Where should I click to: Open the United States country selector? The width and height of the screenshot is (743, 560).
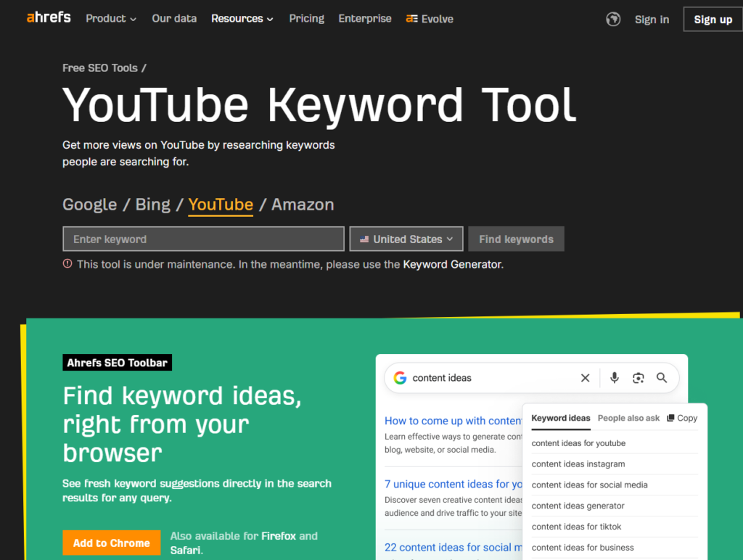click(x=406, y=239)
